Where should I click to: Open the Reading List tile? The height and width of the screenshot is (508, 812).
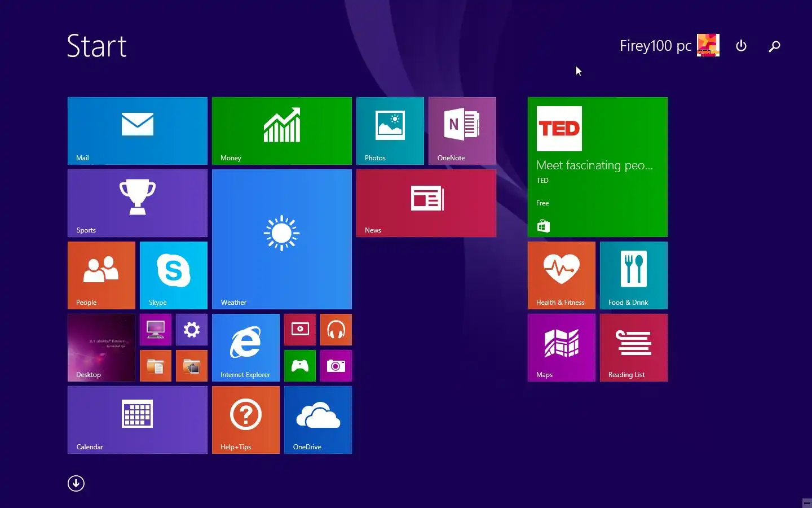click(x=634, y=348)
